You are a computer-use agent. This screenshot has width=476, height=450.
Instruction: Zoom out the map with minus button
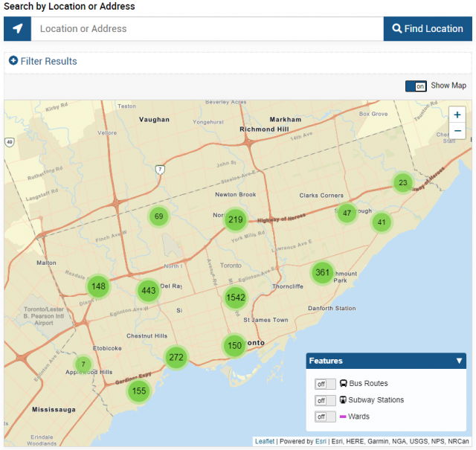click(x=457, y=131)
